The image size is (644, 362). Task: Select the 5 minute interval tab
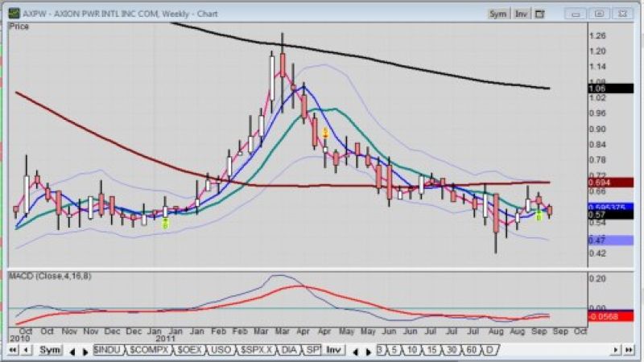pyautogui.click(x=394, y=350)
